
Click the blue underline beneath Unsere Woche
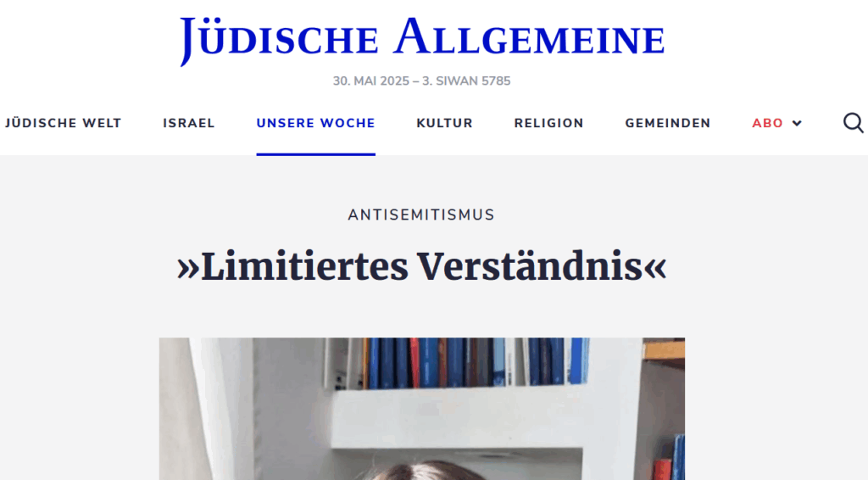[315, 153]
